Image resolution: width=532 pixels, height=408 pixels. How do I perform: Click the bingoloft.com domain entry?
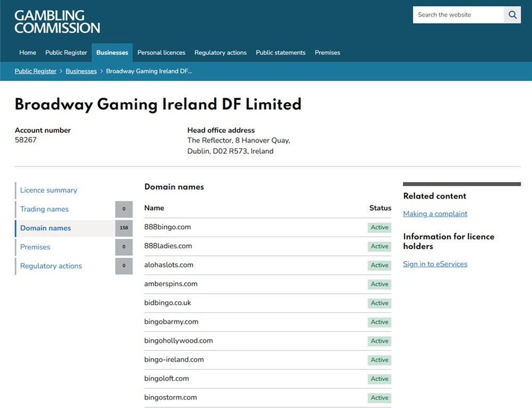(x=167, y=379)
